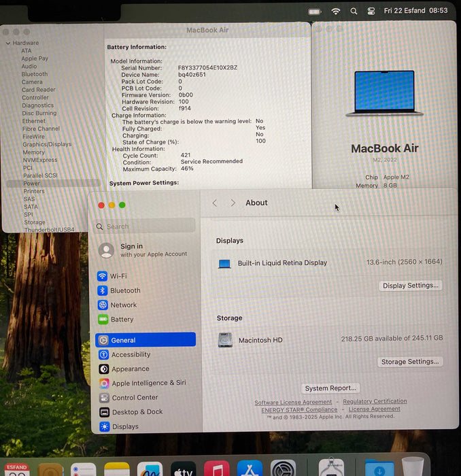Select Graphics/Displays in System Information sidebar

pyautogui.click(x=47, y=144)
